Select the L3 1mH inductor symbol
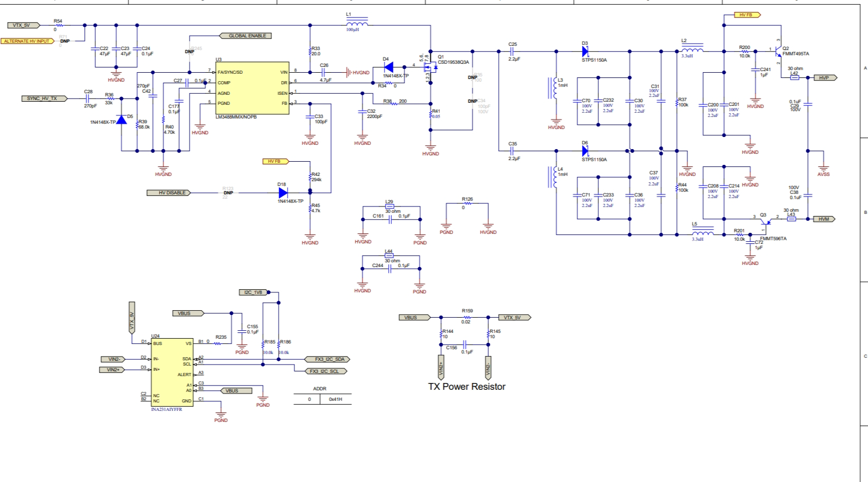Viewport: 868px width, 482px height. click(x=553, y=88)
